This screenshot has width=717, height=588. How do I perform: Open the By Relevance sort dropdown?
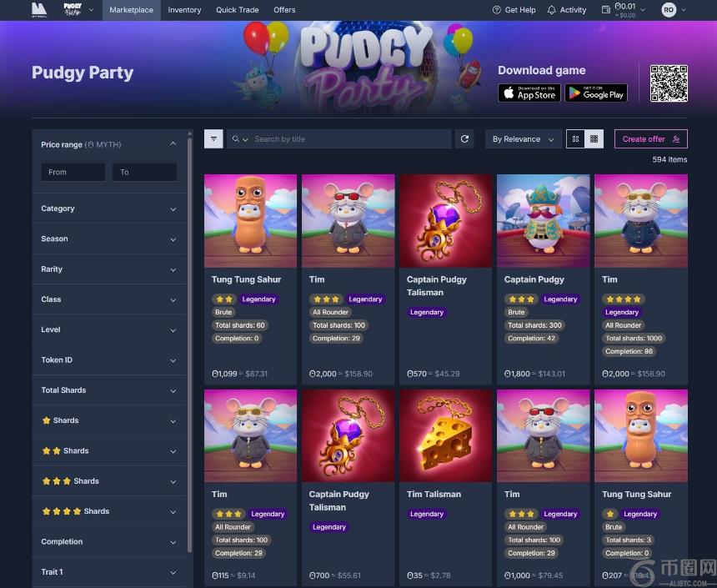click(523, 138)
